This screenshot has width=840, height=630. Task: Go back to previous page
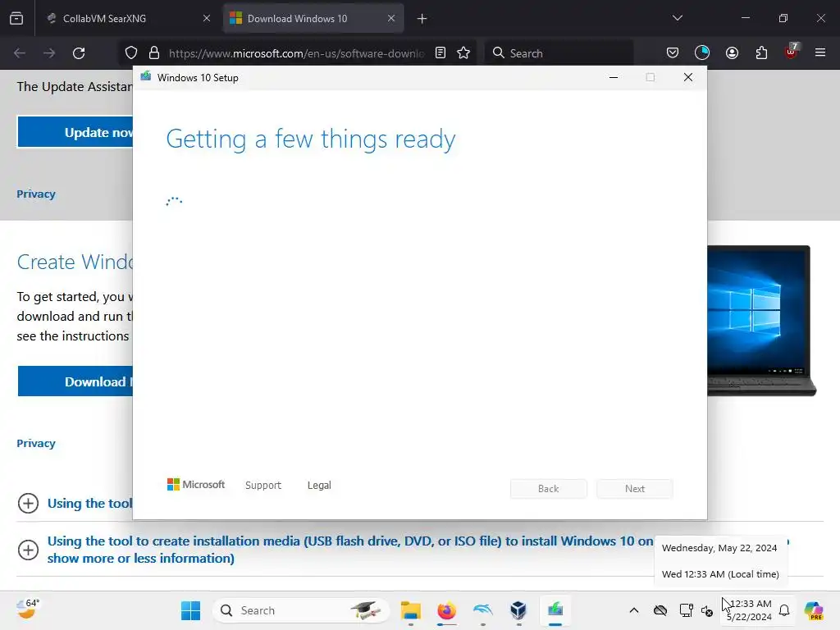click(x=20, y=53)
